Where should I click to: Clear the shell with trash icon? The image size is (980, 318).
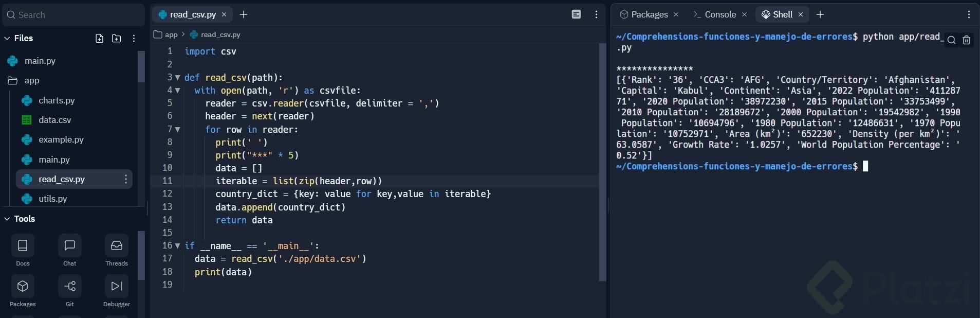coord(967,40)
